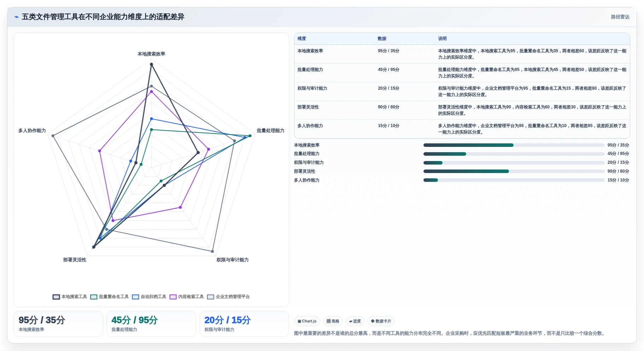
Task: Click the 多人协作能力 progress bar
Action: [514, 180]
